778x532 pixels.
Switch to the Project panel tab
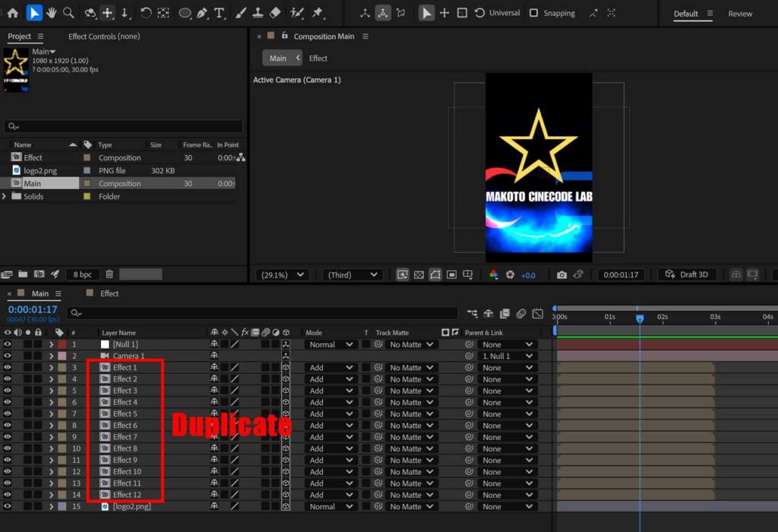[19, 36]
